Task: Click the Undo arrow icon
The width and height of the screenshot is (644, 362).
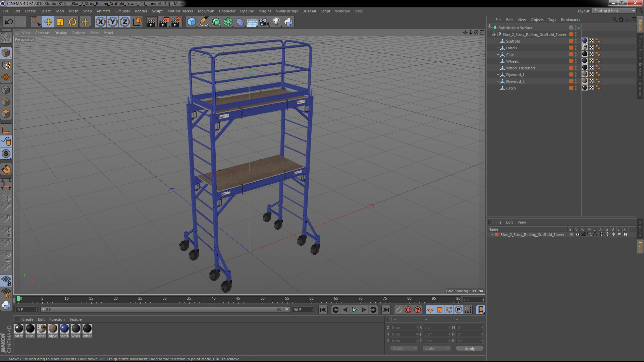Action: pyautogui.click(x=9, y=22)
